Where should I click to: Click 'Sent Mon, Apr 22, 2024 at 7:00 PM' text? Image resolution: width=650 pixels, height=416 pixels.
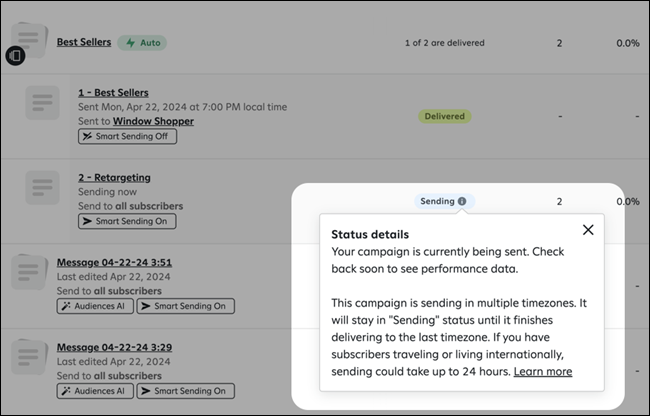pos(159,107)
